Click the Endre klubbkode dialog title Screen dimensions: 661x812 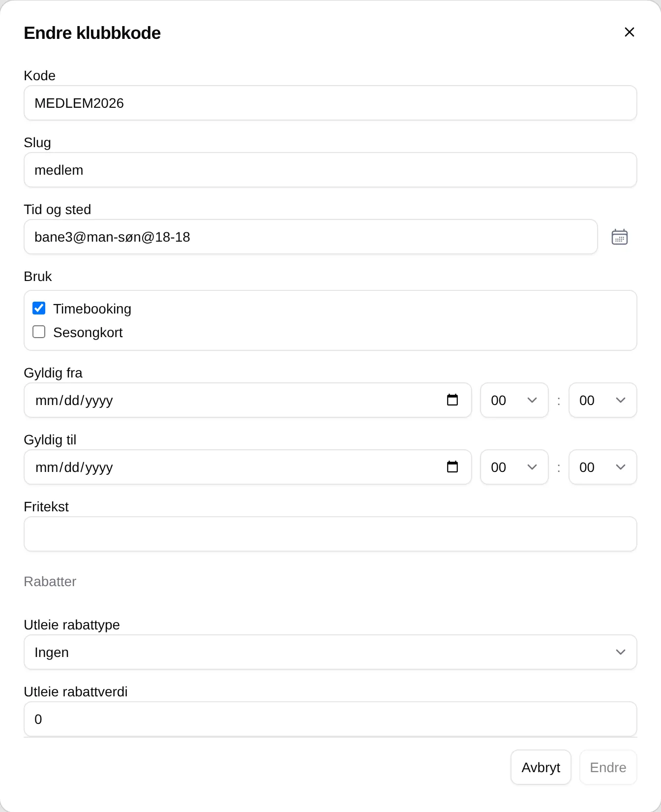[92, 33]
